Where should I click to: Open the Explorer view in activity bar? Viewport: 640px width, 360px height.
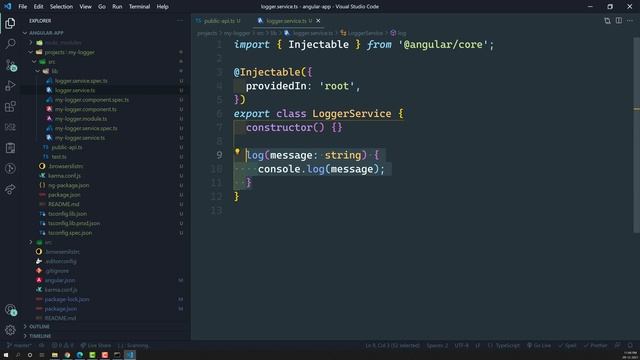pos(10,23)
